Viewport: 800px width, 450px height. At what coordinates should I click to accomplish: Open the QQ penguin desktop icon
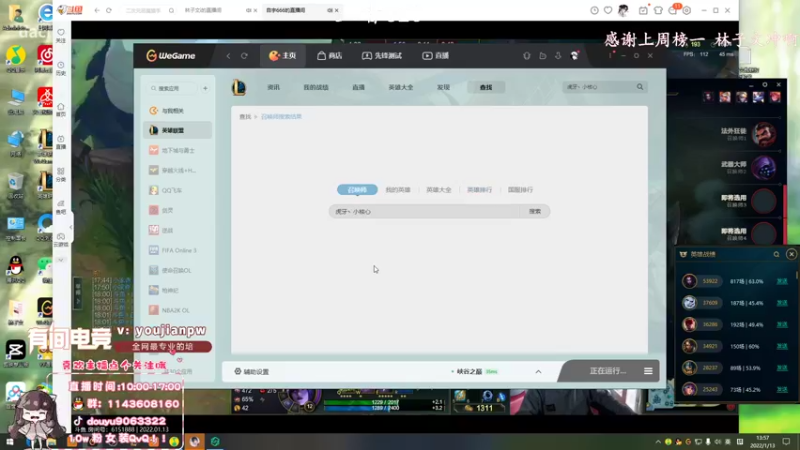16,269
